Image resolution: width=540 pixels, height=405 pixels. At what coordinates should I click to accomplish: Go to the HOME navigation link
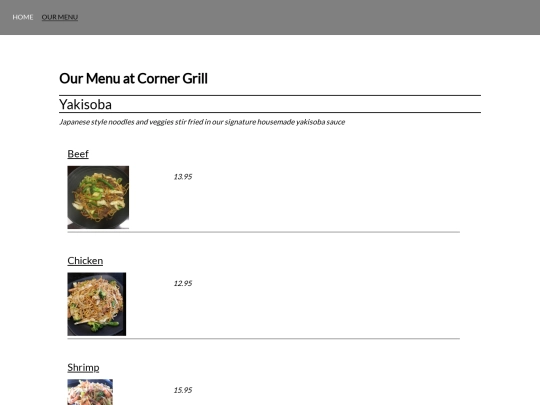coord(23,17)
